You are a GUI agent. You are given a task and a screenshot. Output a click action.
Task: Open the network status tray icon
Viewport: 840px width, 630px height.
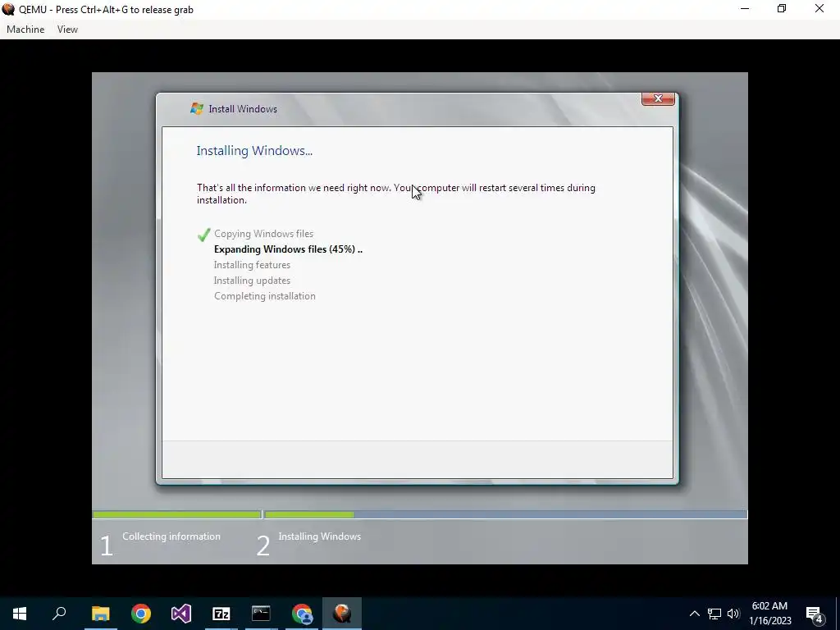(714, 614)
